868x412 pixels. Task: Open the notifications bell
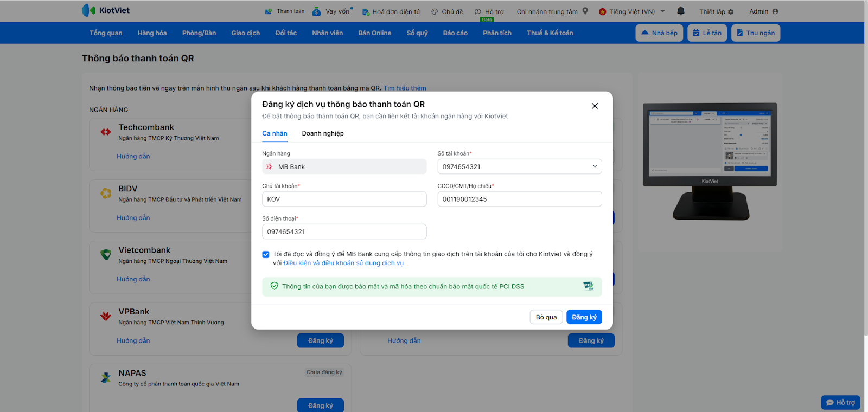(x=681, y=11)
